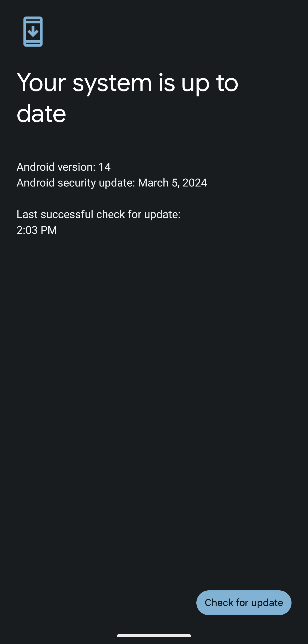Tap the word "system" in the title
This screenshot has height=644, width=308.
click(x=112, y=84)
